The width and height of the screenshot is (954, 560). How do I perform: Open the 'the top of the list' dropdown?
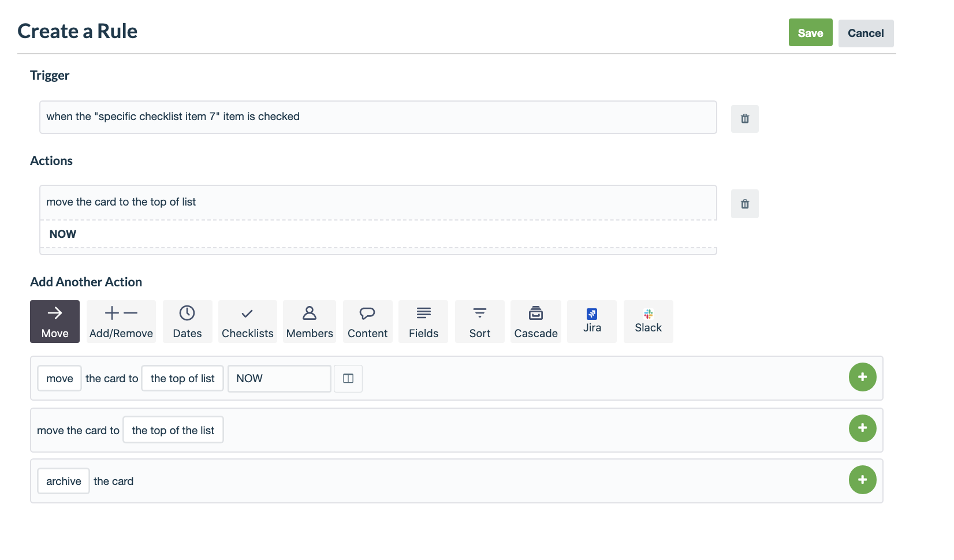click(173, 430)
